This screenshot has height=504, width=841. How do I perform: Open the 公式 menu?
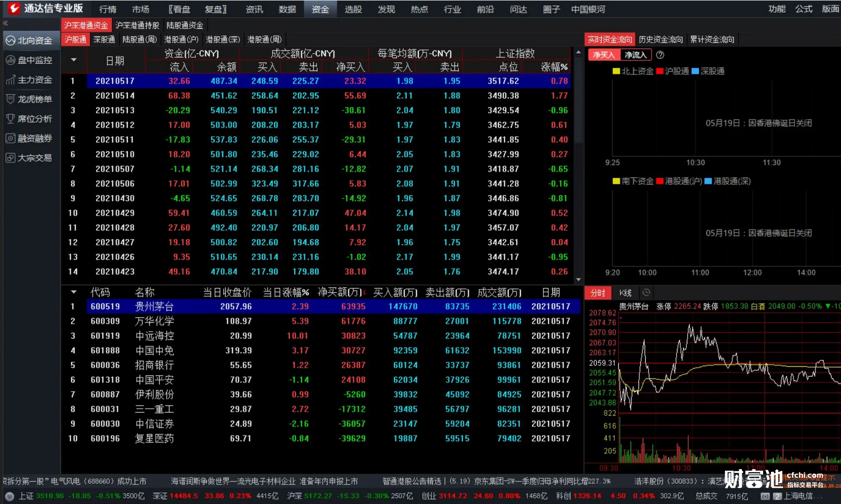(804, 9)
